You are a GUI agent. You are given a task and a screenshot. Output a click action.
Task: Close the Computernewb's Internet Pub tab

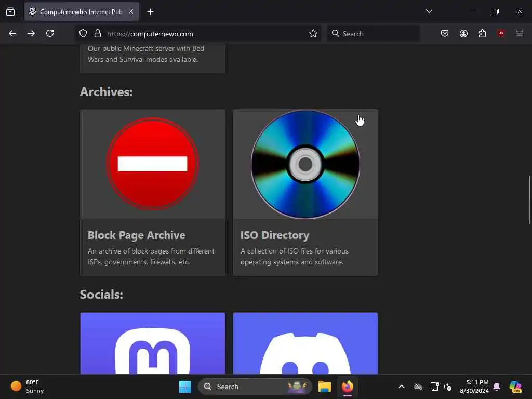[x=131, y=11]
